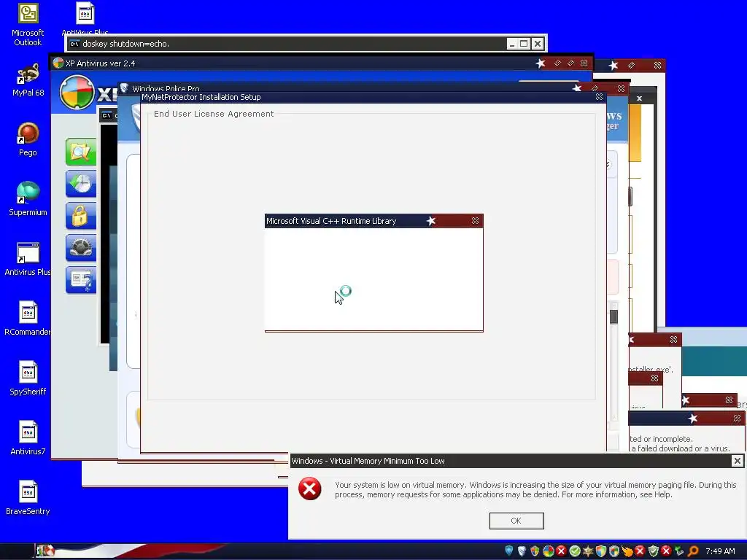Click the red error icon in Virtual Memory dialog
Image resolution: width=747 pixels, height=560 pixels.
(x=309, y=489)
